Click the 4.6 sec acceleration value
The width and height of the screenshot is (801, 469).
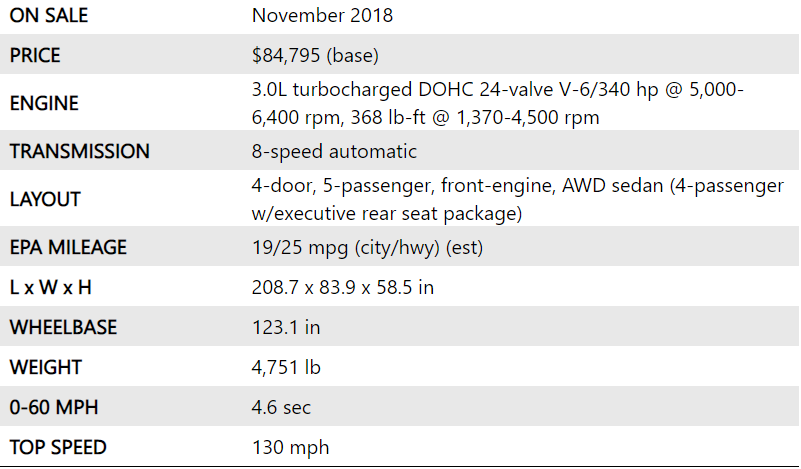click(281, 408)
